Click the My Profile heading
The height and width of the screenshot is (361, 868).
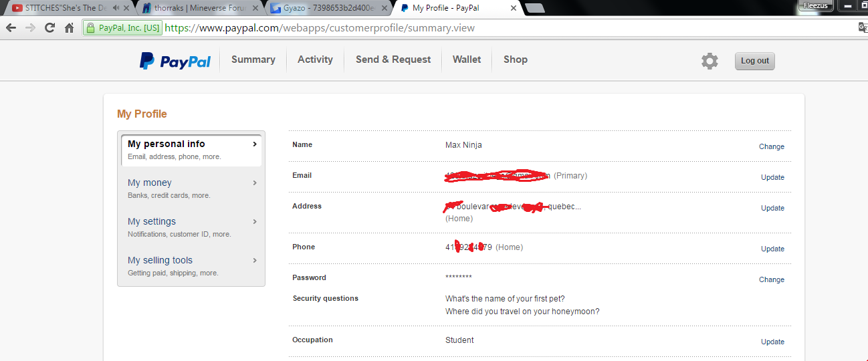pos(142,114)
